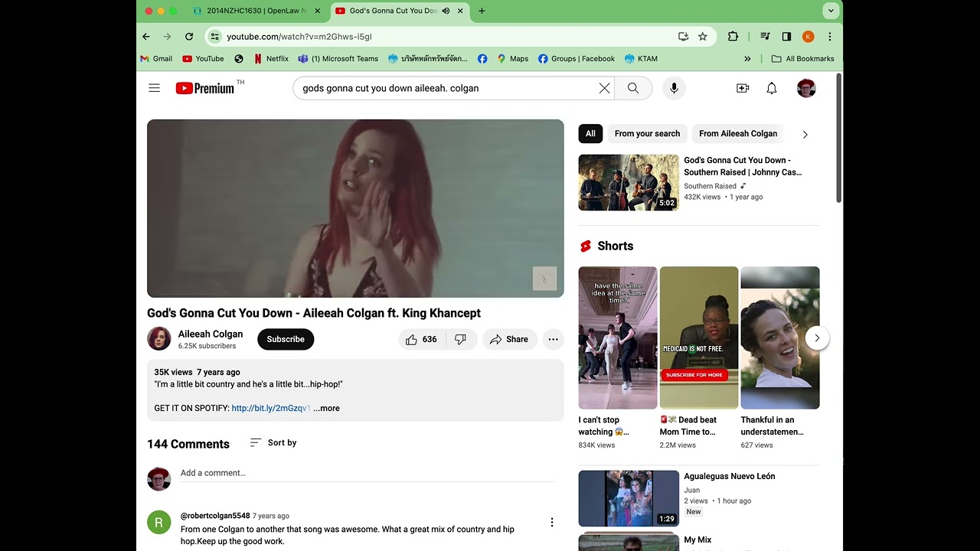Expand description with ...more
This screenshot has height=551, width=980.
326,408
